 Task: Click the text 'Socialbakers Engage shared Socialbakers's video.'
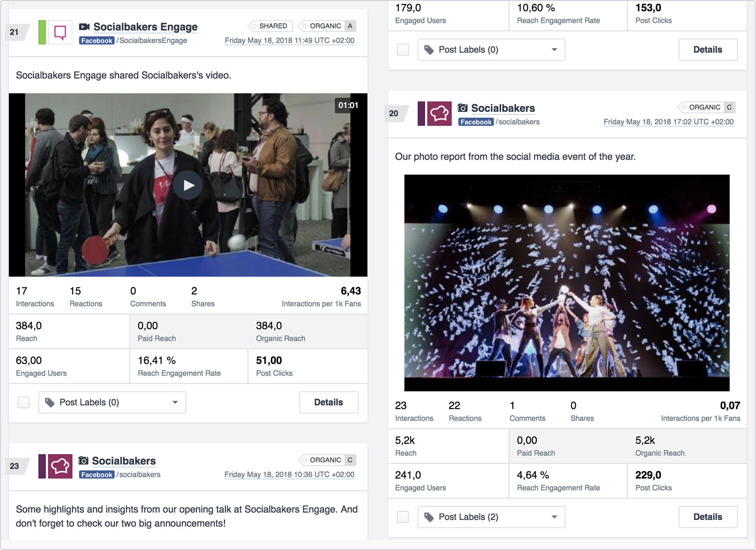123,75
